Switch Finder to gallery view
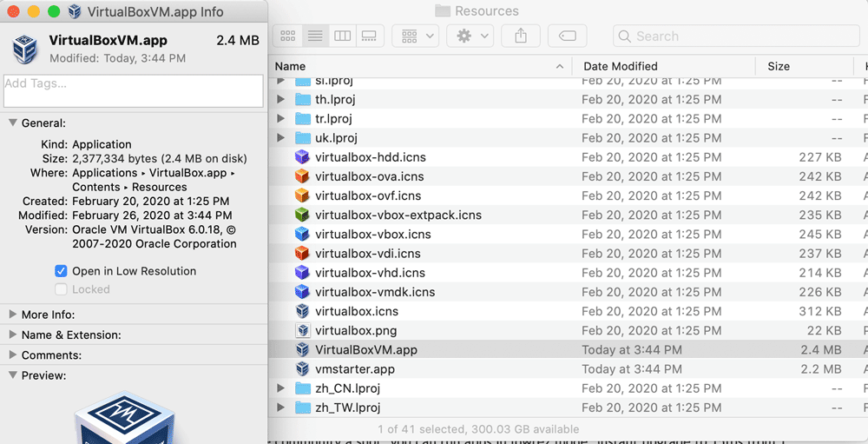 369,36
